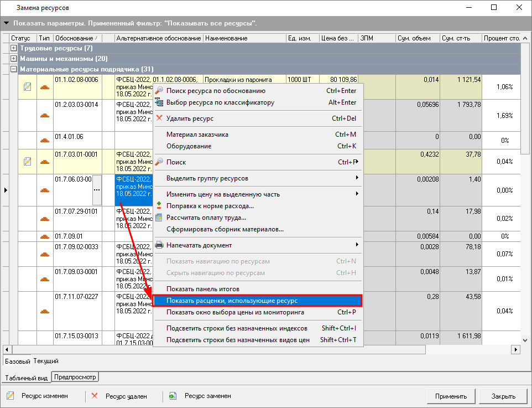Switch to the 'Предпросмотр' tab
Viewport: 532px width, 408px height.
pos(74,378)
